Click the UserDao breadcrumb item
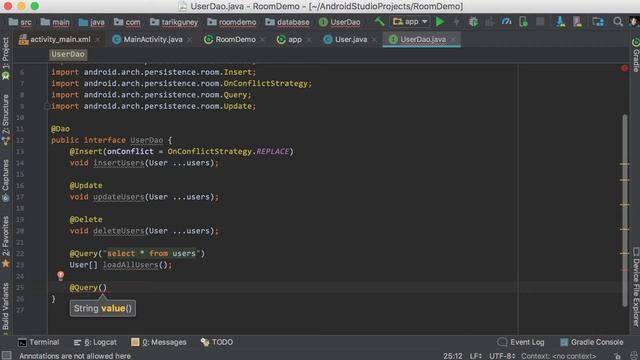Viewport: 640px width, 360px height. (340, 22)
